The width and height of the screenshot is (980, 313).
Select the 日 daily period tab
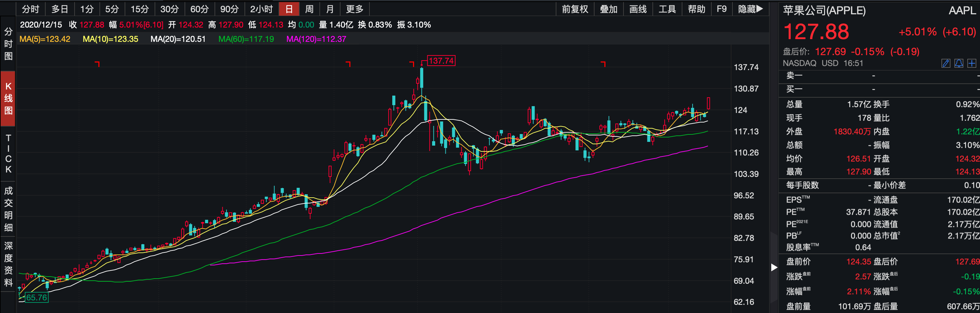coord(289,9)
